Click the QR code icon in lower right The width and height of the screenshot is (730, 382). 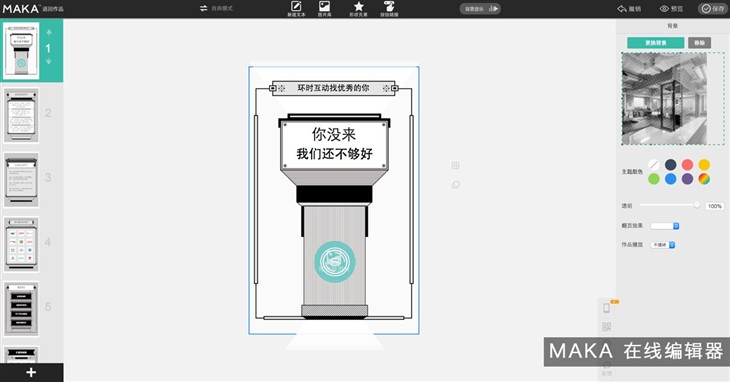607,327
